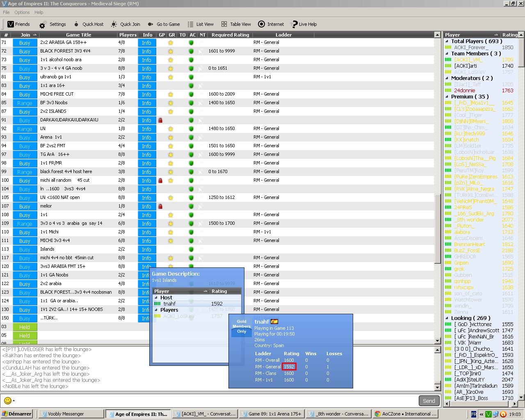Sort games by Ladder column
This screenshot has height=420, width=525.
pyautogui.click(x=283, y=35)
